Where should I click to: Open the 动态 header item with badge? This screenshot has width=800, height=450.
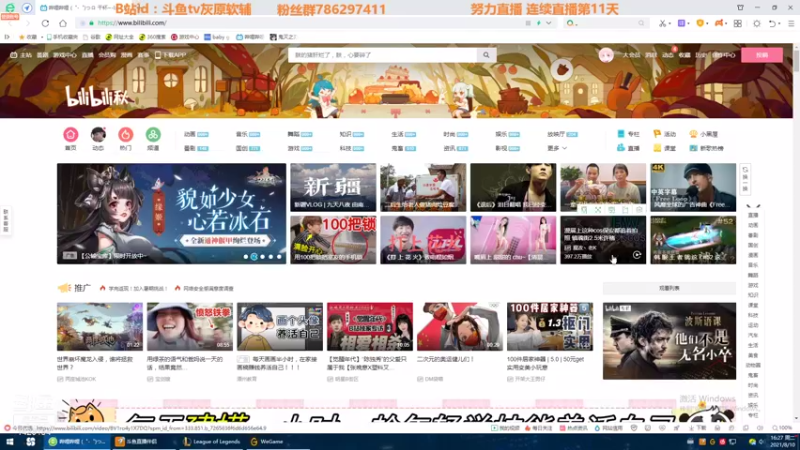(668, 55)
